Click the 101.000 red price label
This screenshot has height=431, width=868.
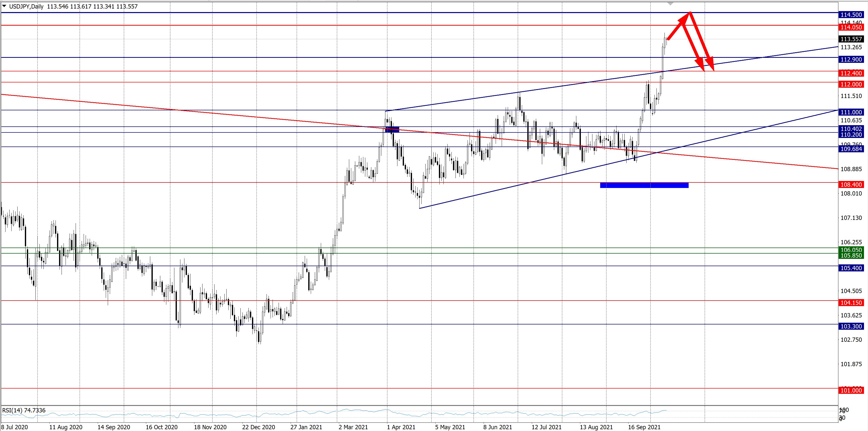tap(851, 390)
